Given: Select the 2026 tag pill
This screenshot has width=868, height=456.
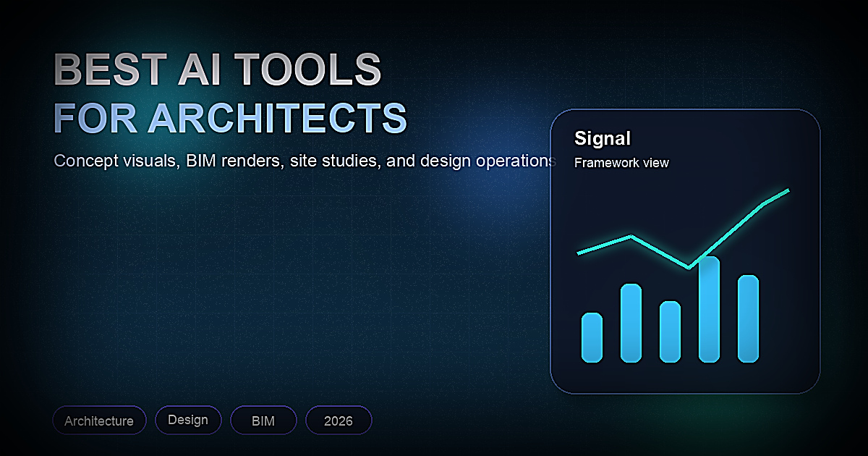Looking at the screenshot, I should [x=339, y=421].
